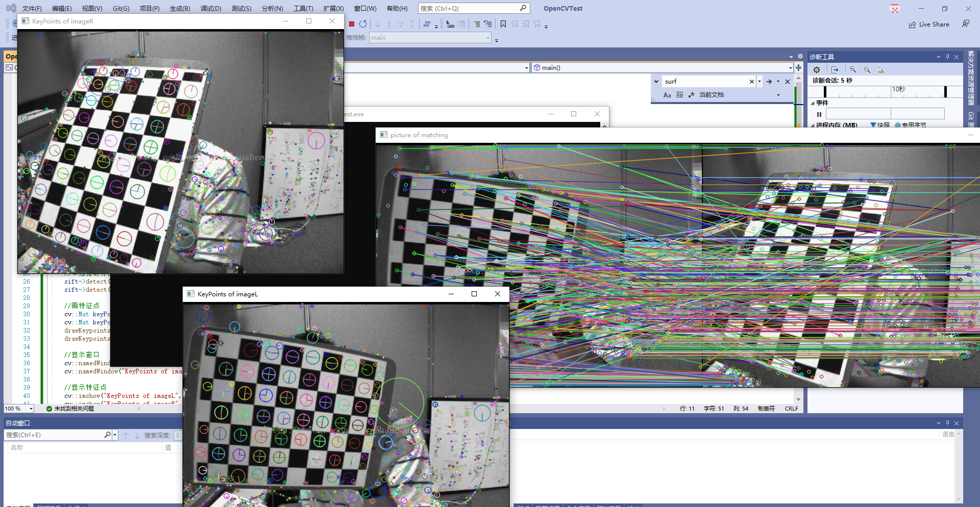Open the solution explorer side tab
Viewport: 980px width, 507px height.
click(971, 78)
